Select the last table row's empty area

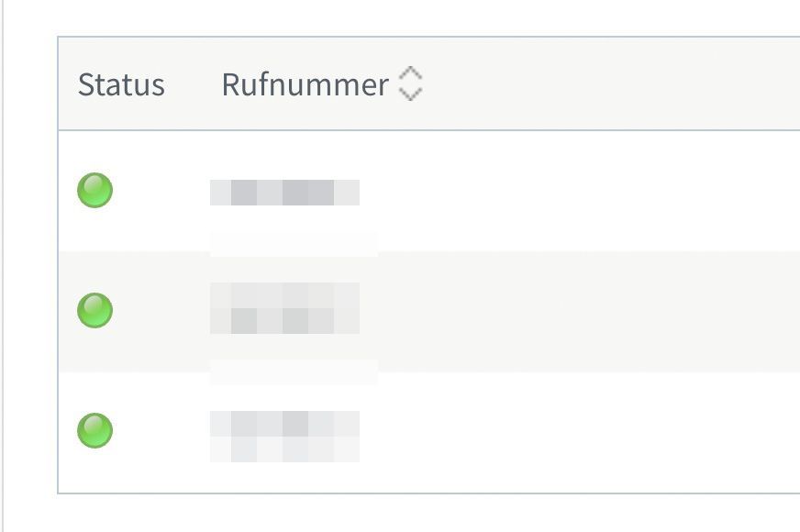[587, 429]
